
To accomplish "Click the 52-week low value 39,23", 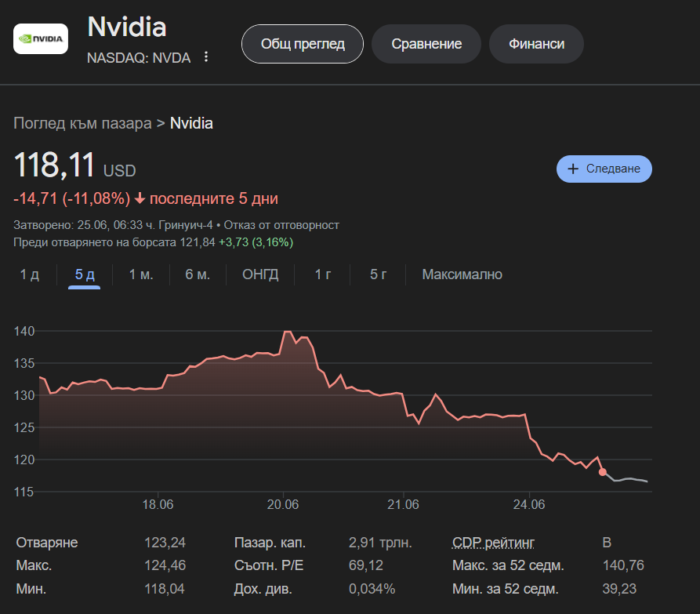I will click(x=619, y=589).
